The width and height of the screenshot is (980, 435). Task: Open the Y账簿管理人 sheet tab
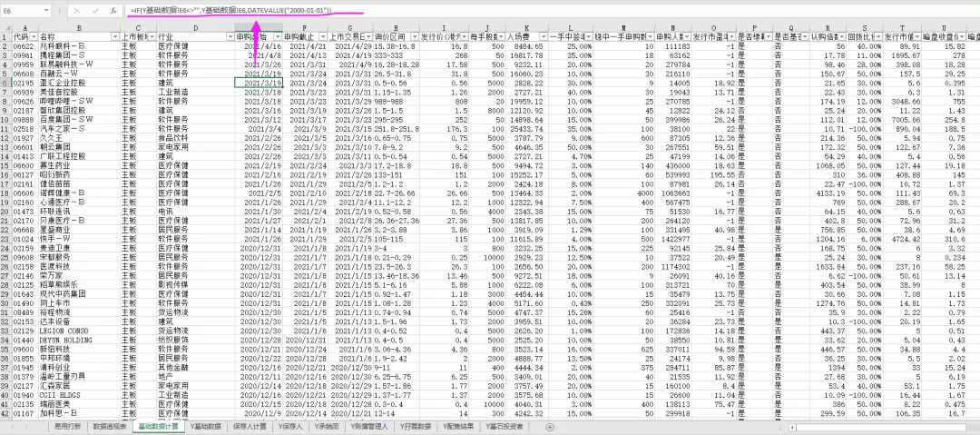tap(370, 427)
